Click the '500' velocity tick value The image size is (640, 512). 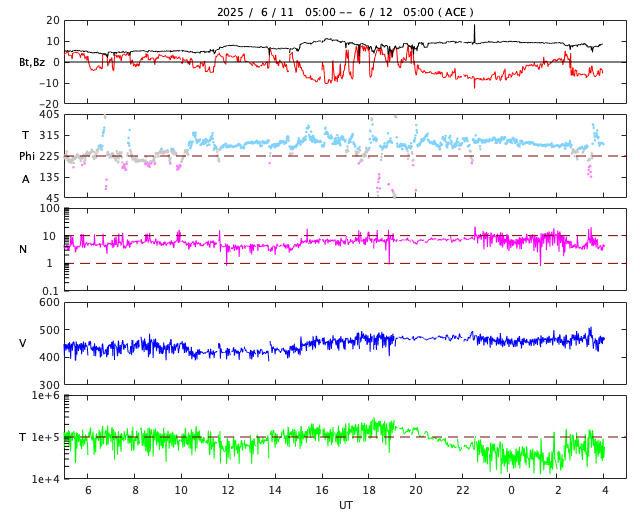49,330
